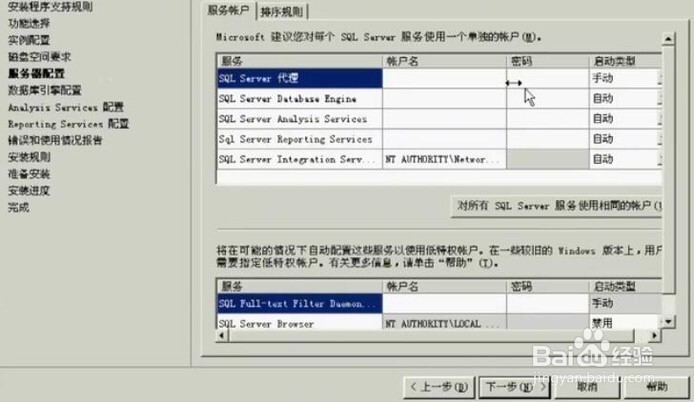Click password cell for Full-text Filter Daemon
The width and height of the screenshot is (694, 402).
[547, 304]
